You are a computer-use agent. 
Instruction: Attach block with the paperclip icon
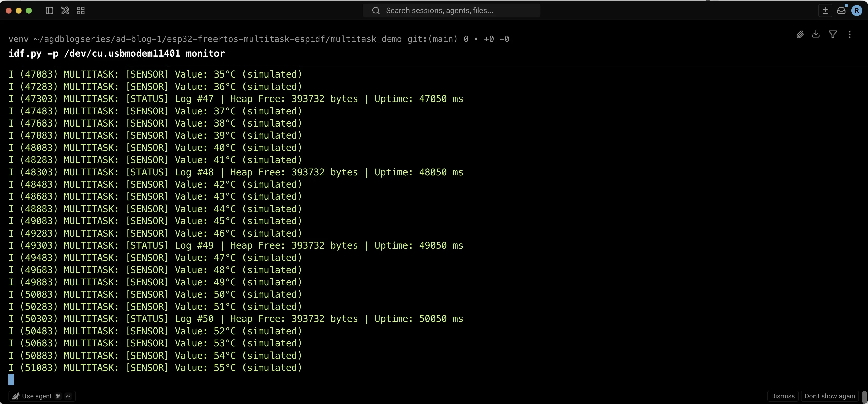click(800, 34)
